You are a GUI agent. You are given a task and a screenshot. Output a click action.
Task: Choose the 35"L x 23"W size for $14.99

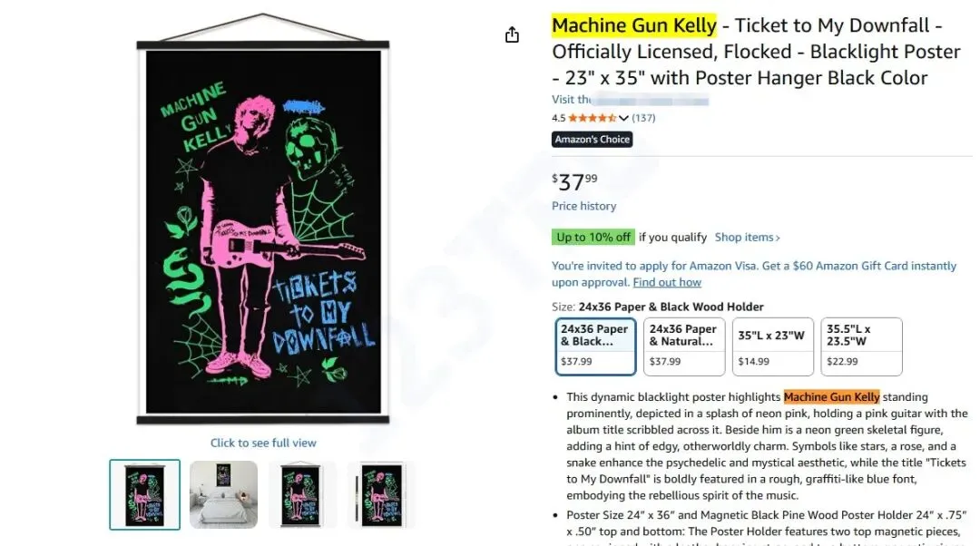pos(772,346)
